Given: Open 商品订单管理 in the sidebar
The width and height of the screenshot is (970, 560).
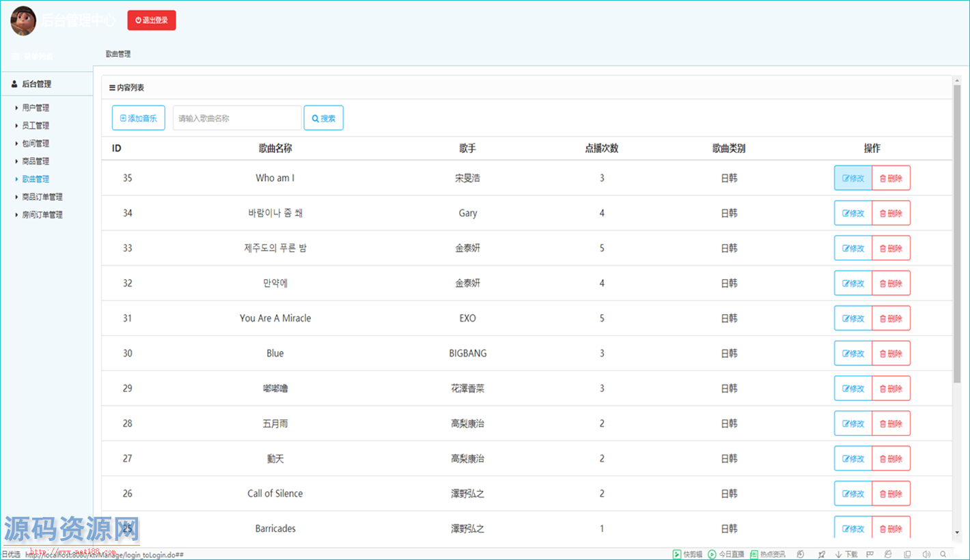Looking at the screenshot, I should [x=42, y=197].
